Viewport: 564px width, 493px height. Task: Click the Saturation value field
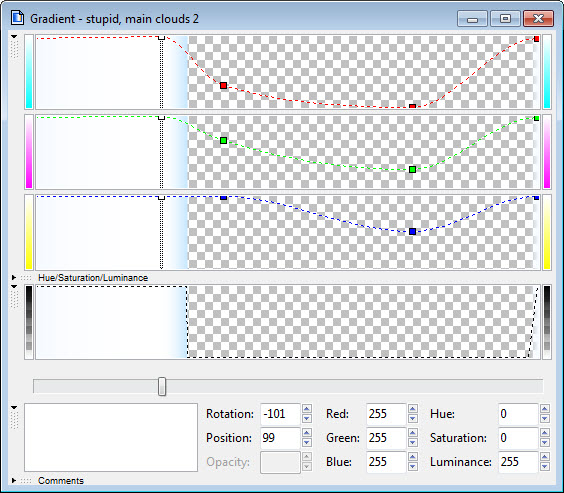coord(518,438)
